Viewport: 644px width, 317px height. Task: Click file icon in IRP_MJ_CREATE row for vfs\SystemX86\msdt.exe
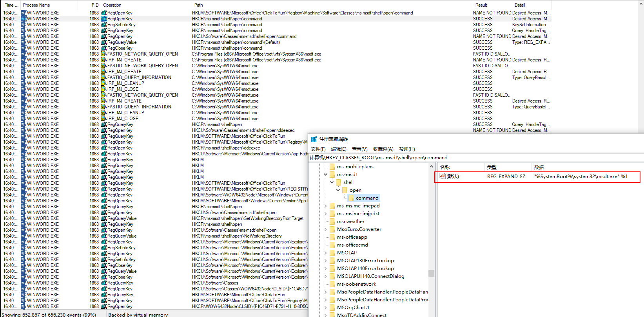(x=104, y=60)
